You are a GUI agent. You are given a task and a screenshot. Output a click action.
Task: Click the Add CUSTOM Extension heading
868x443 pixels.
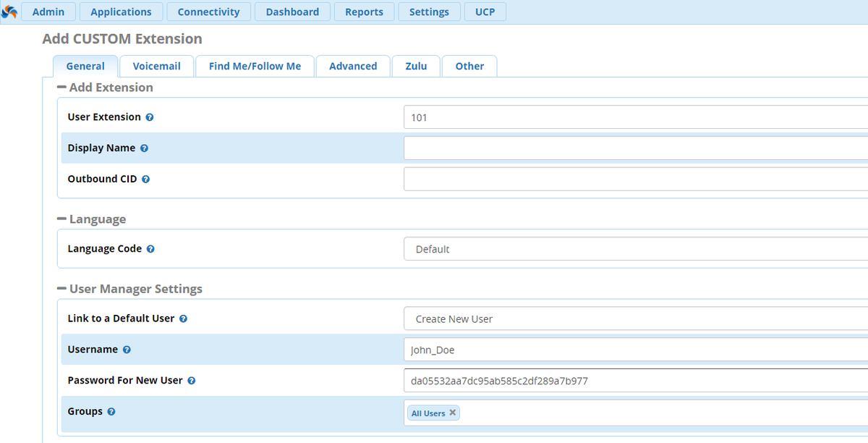(122, 39)
